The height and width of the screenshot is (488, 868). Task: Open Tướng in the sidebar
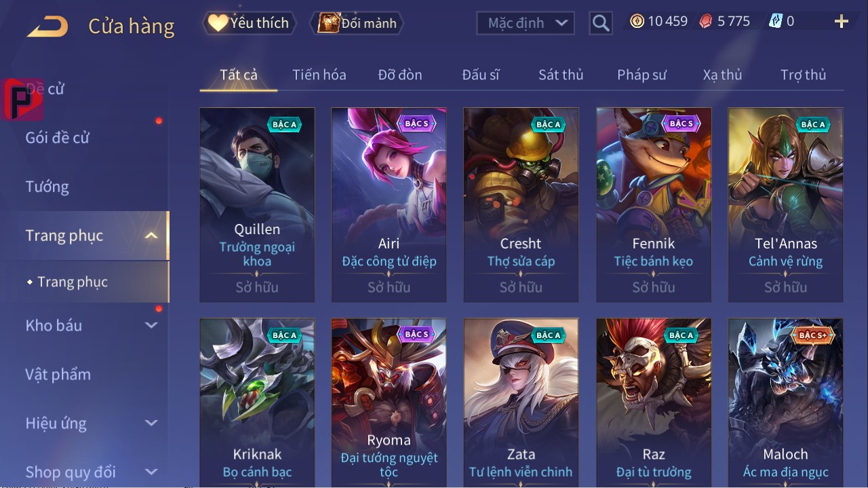(x=47, y=187)
